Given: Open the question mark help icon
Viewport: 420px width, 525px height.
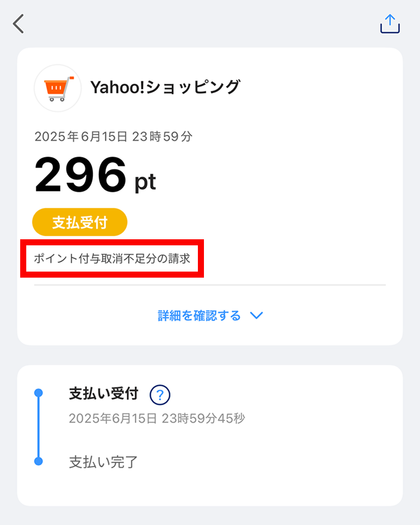Looking at the screenshot, I should pos(160,395).
